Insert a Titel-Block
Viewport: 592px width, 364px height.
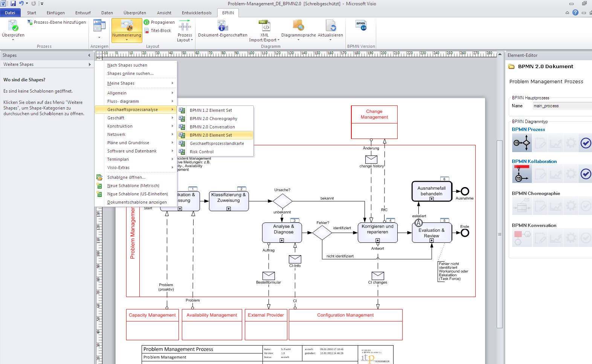(x=157, y=30)
